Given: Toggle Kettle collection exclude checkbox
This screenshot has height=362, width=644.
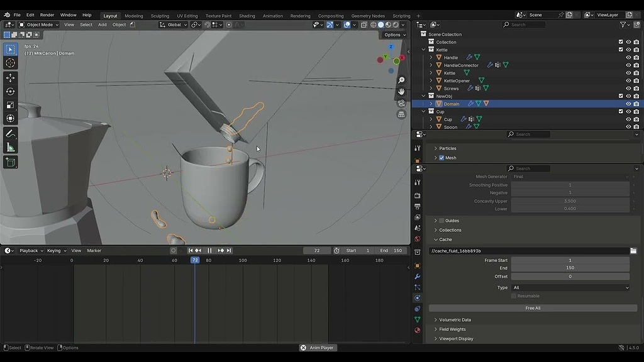Looking at the screenshot, I should tap(621, 50).
